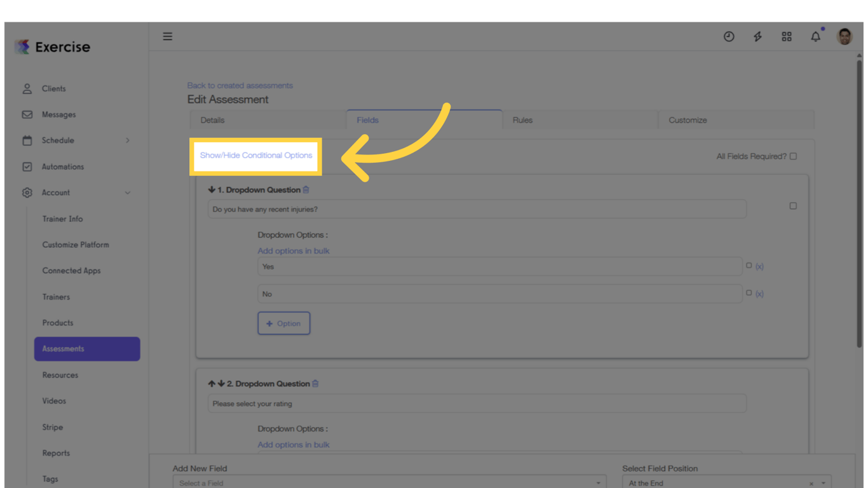The image size is (868, 488).
Task: Check the checkbox next to the Yes option
Action: 749,265
